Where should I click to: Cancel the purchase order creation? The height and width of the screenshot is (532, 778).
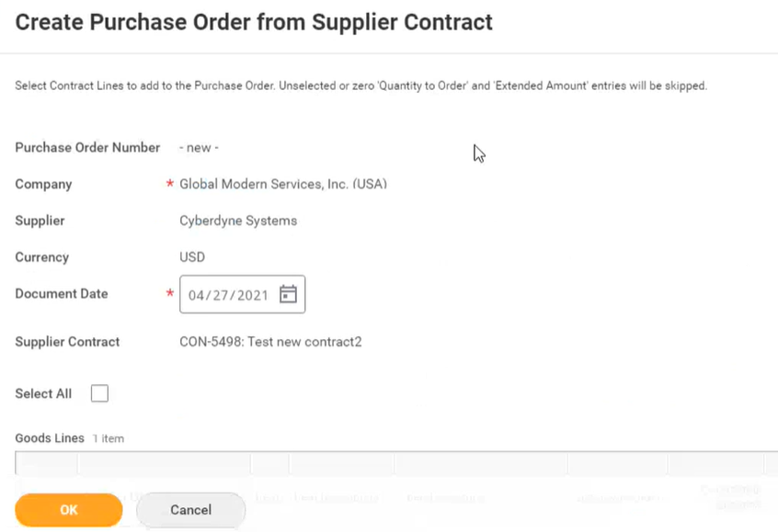coord(190,510)
